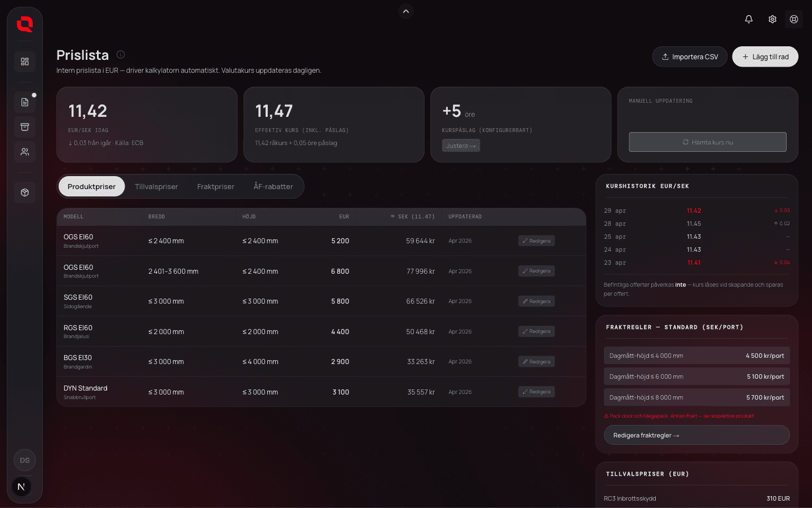
Task: Select the SGS EI60 model name
Action: [78, 297]
